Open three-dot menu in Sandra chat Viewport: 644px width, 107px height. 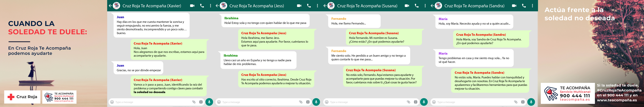point(532,6)
